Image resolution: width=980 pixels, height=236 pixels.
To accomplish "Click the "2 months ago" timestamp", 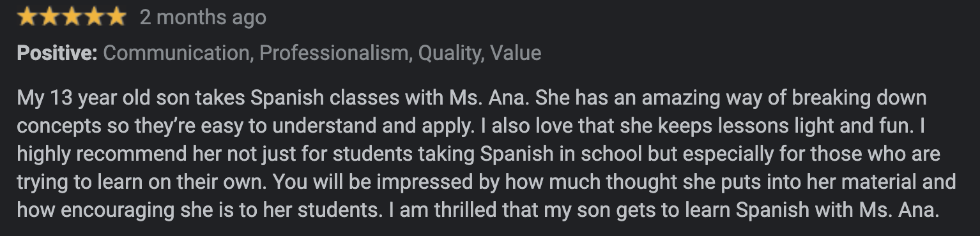I will (203, 18).
